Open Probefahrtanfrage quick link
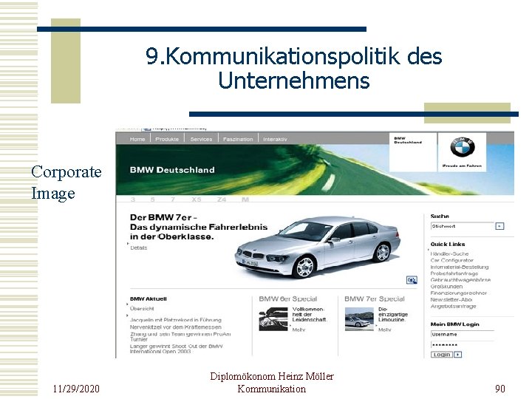The image size is (532, 399). coord(454,273)
